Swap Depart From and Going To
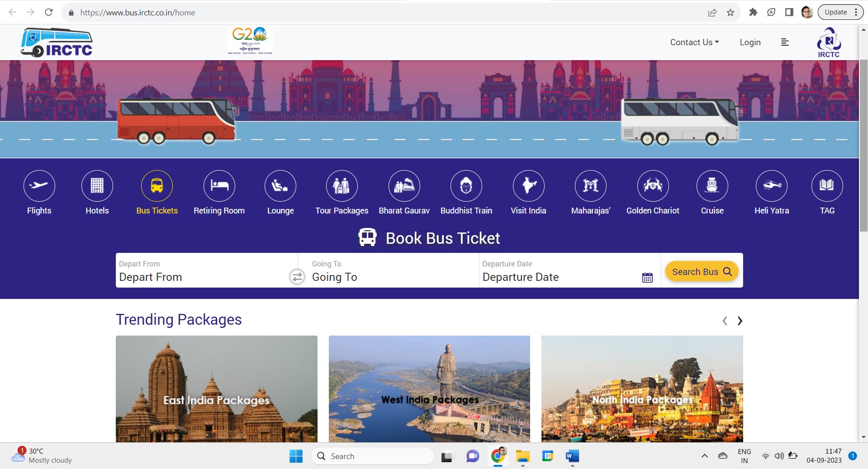 pyautogui.click(x=297, y=276)
